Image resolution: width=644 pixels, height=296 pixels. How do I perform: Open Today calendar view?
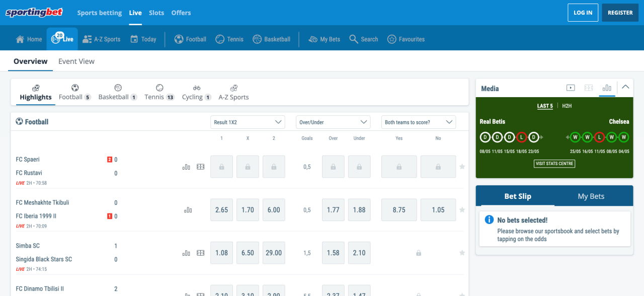click(143, 39)
